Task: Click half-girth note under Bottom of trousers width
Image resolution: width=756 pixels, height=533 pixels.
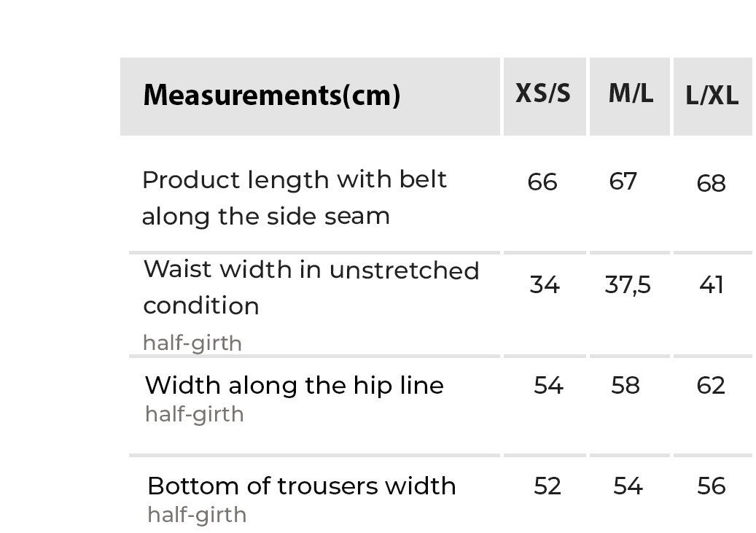Action: point(197,515)
